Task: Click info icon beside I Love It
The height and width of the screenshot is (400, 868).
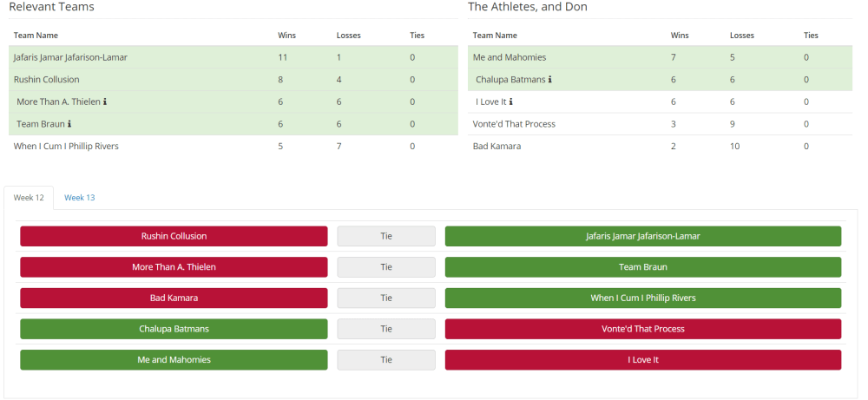Action: pos(510,102)
